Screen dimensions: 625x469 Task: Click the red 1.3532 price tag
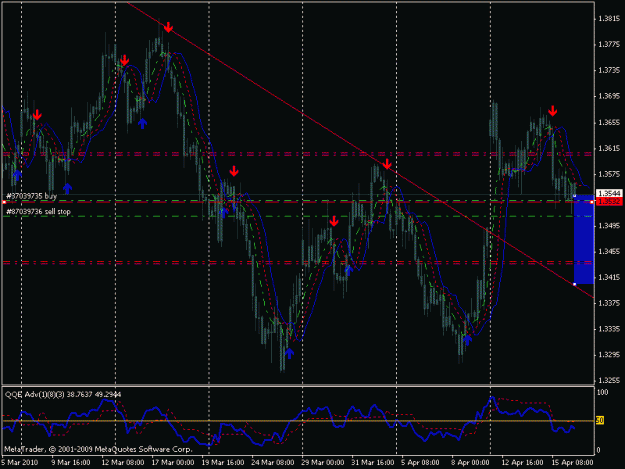point(609,201)
